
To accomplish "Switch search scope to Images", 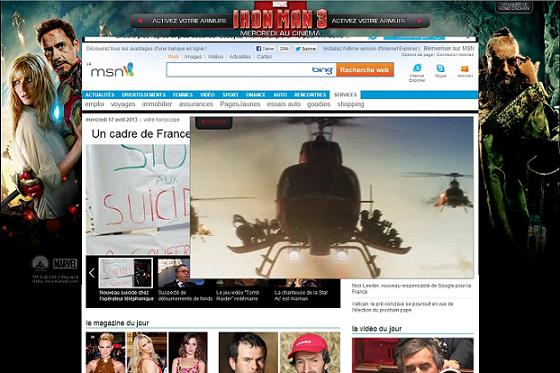I will [193, 57].
